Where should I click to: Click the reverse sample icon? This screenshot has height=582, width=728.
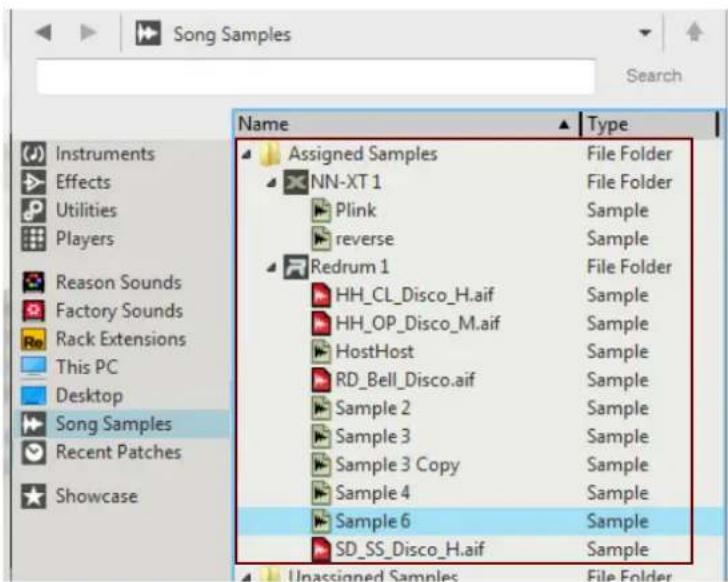pyautogui.click(x=321, y=239)
